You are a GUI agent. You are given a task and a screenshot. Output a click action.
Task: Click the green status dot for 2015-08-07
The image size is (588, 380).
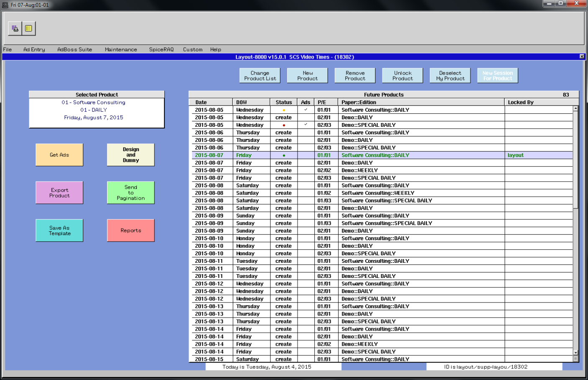click(284, 155)
